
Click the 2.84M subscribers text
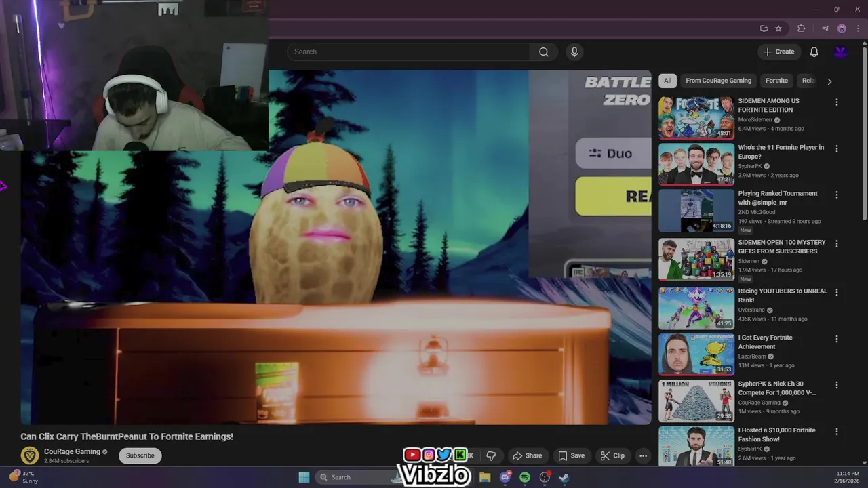click(x=66, y=461)
